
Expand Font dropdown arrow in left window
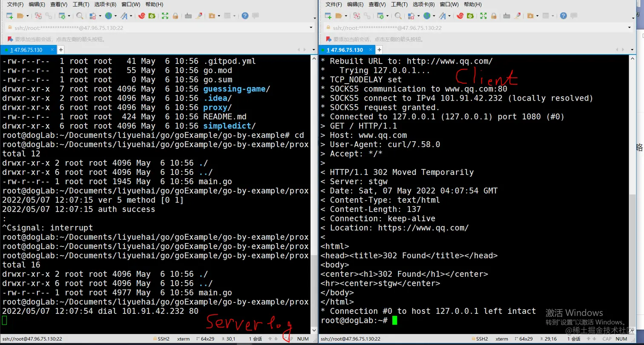pos(131,16)
